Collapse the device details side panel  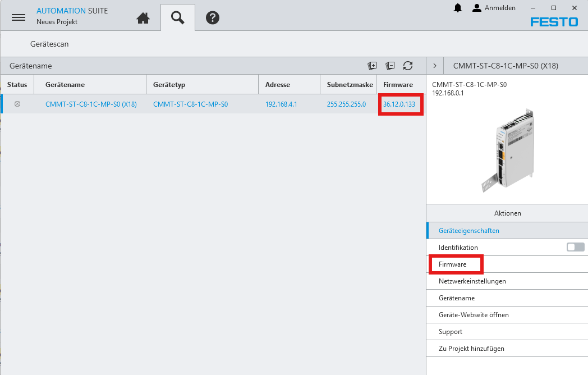click(435, 66)
